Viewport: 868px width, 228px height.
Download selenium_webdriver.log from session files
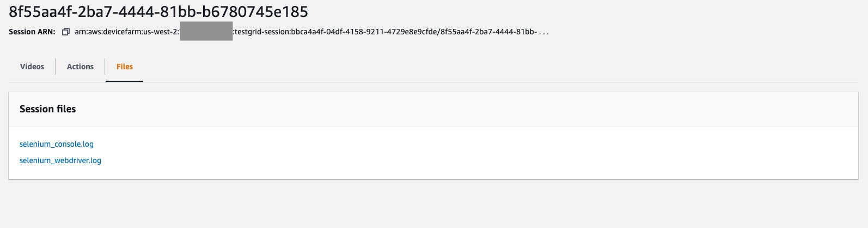click(60, 160)
